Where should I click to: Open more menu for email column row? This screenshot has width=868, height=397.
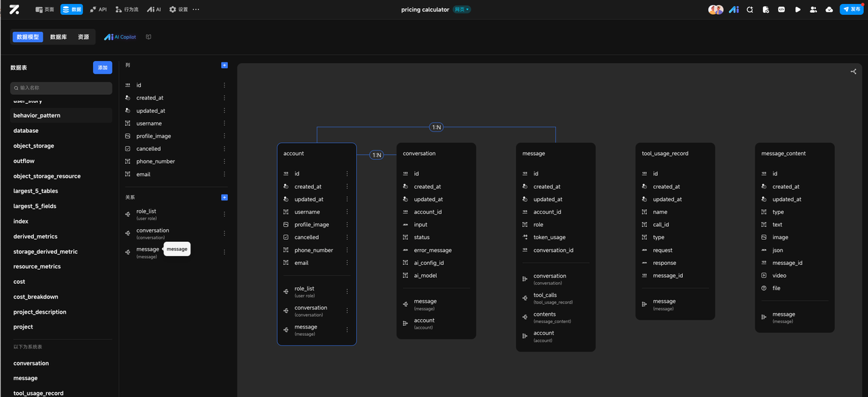[224, 174]
